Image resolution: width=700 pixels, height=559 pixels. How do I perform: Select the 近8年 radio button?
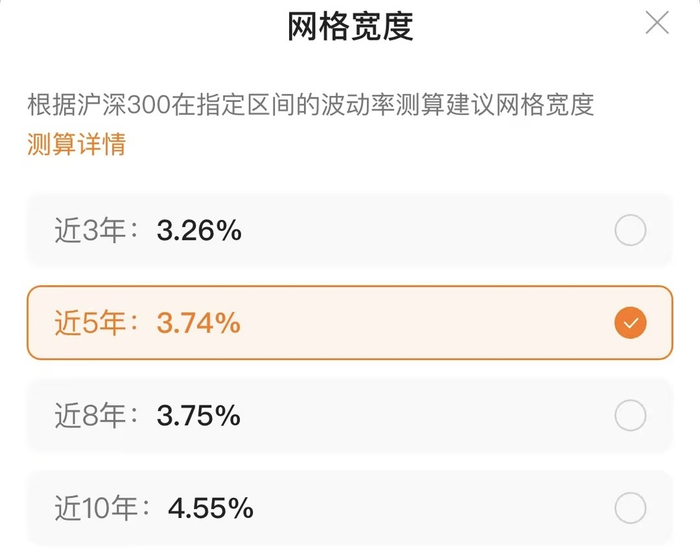point(630,415)
